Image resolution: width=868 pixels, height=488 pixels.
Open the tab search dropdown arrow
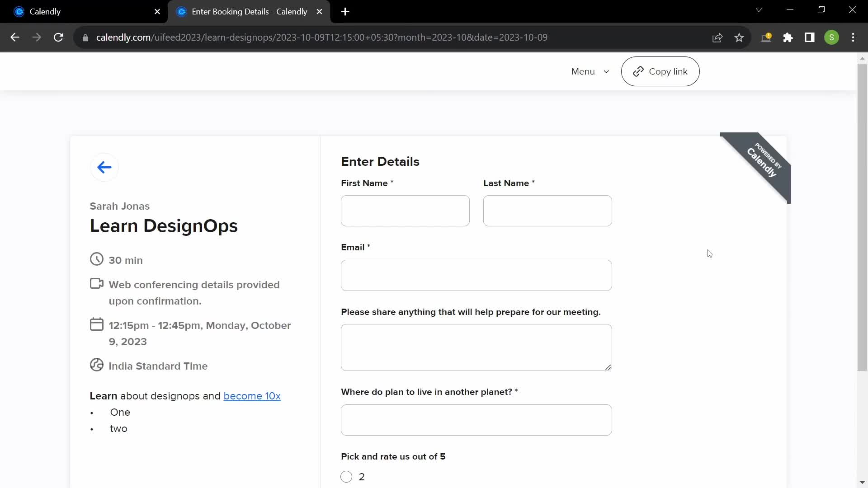[x=759, y=10]
